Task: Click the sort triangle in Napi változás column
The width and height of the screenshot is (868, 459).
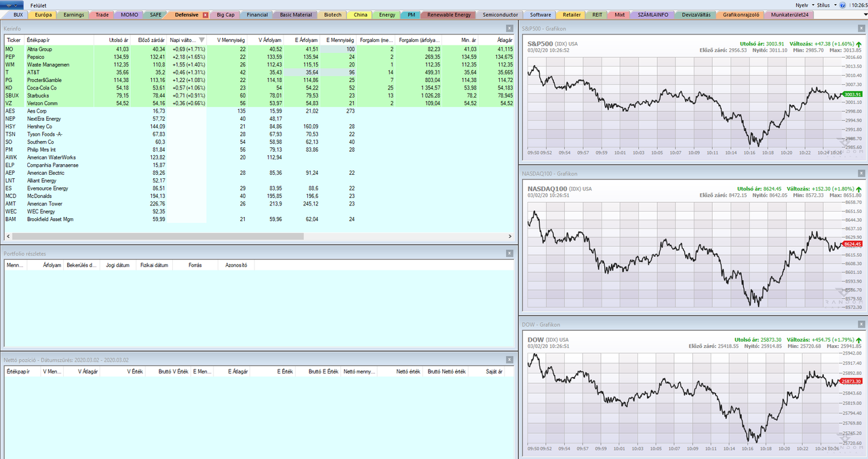Action: pyautogui.click(x=201, y=40)
